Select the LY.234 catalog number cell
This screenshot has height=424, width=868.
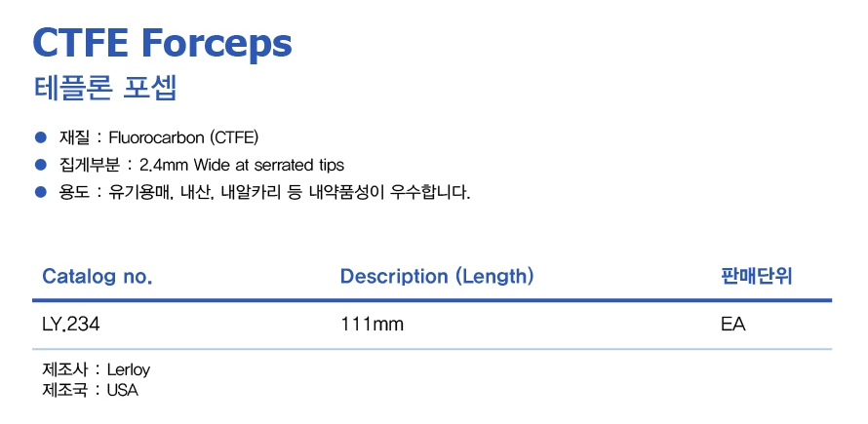click(70, 325)
